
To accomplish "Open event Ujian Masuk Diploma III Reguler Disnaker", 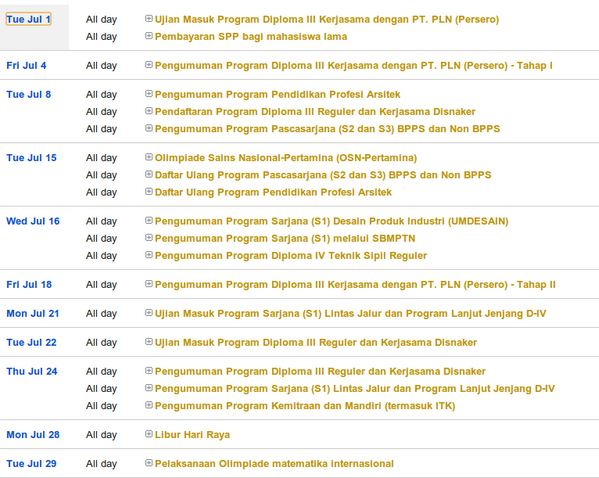I will [316, 343].
